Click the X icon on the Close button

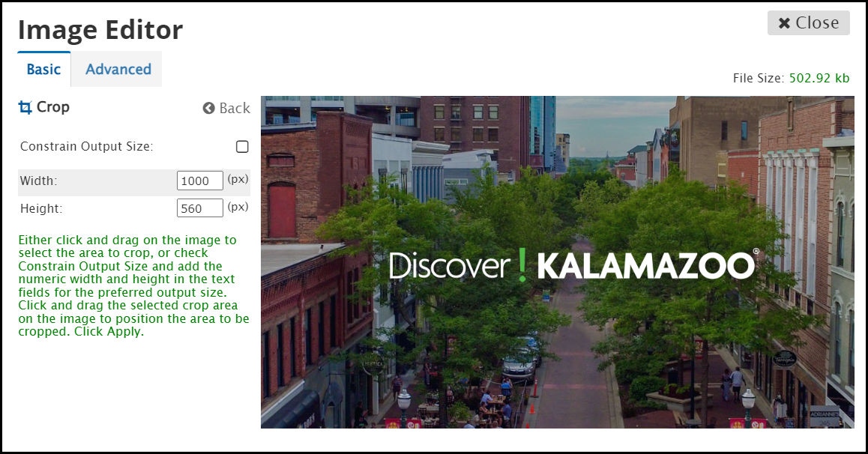tap(784, 23)
